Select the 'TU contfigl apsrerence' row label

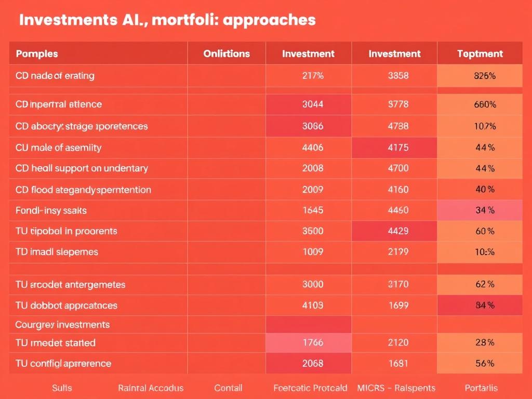[x=63, y=363]
